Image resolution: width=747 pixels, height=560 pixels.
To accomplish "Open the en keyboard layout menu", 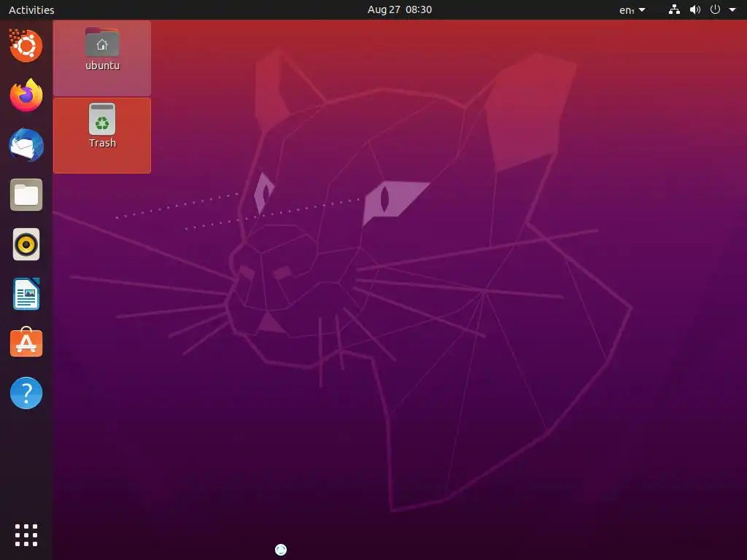I will (632, 10).
